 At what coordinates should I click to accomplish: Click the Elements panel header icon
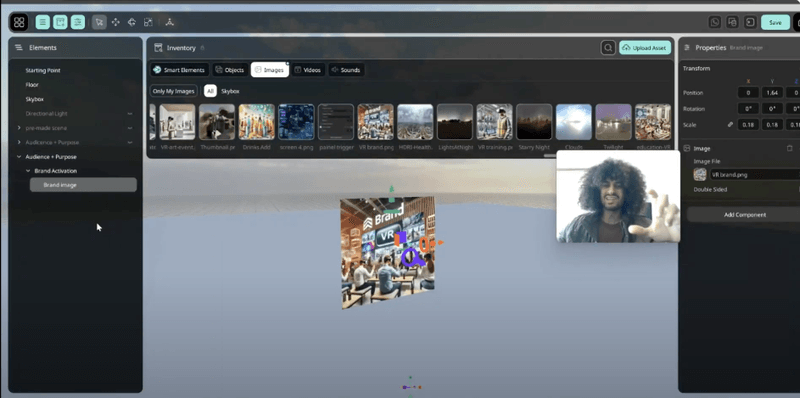(19, 47)
